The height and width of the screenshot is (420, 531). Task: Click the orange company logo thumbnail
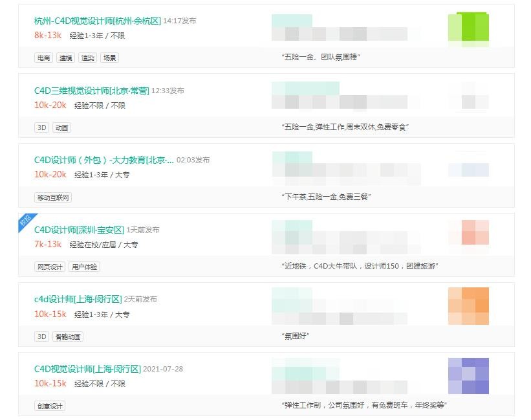[468, 306]
